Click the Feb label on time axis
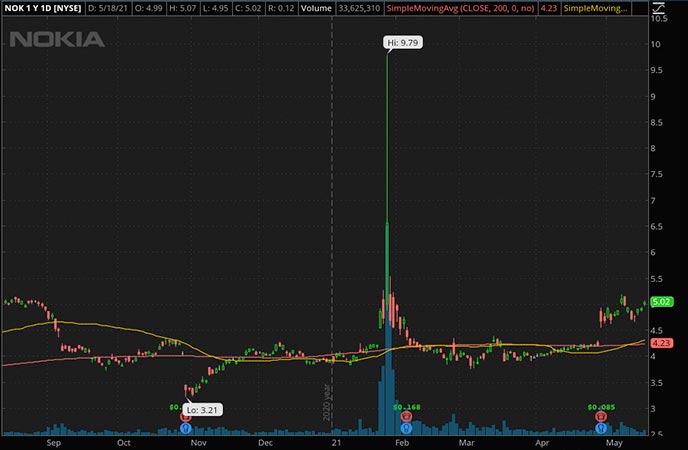 402,443
